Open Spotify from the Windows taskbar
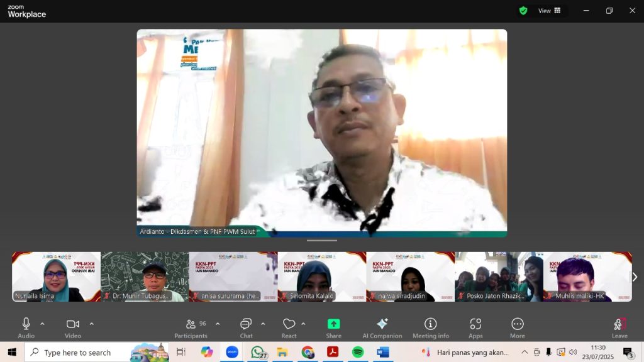The width and height of the screenshot is (644, 362). coord(358,352)
